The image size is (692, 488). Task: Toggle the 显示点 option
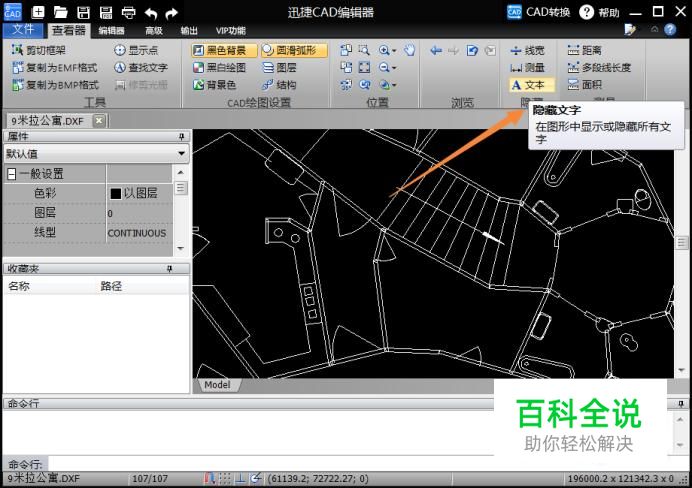136,50
